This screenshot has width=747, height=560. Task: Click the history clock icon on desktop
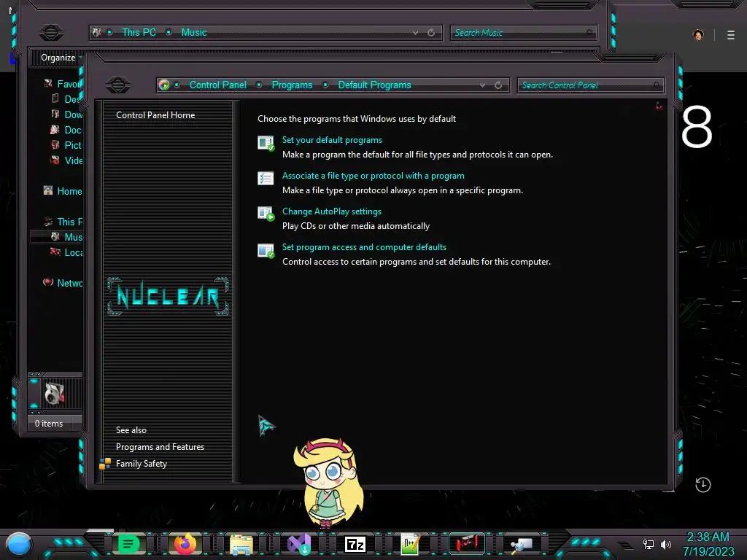703,485
